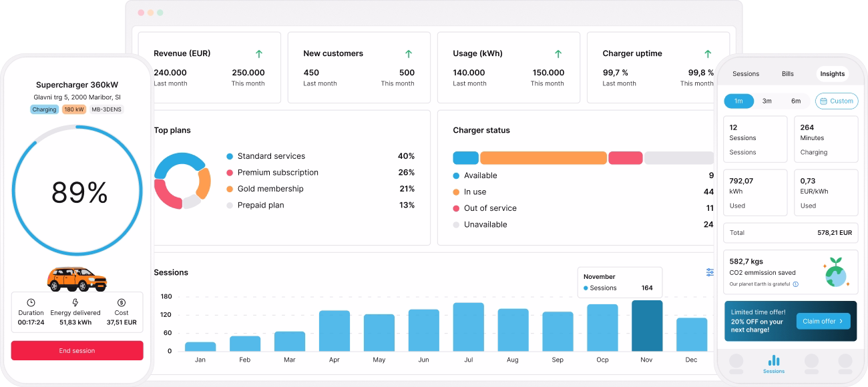Click the Claim offer button
868x387 pixels.
(x=823, y=321)
